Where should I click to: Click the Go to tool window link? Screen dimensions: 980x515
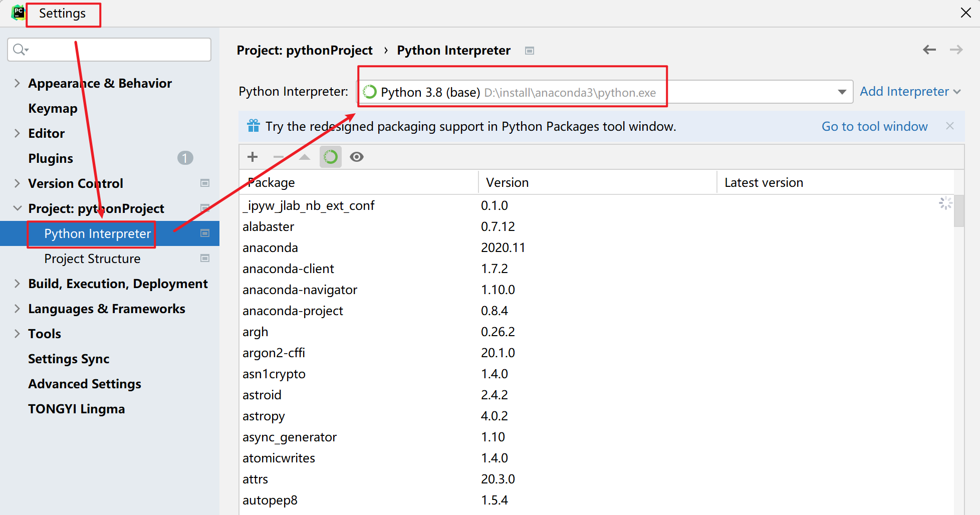coord(874,126)
